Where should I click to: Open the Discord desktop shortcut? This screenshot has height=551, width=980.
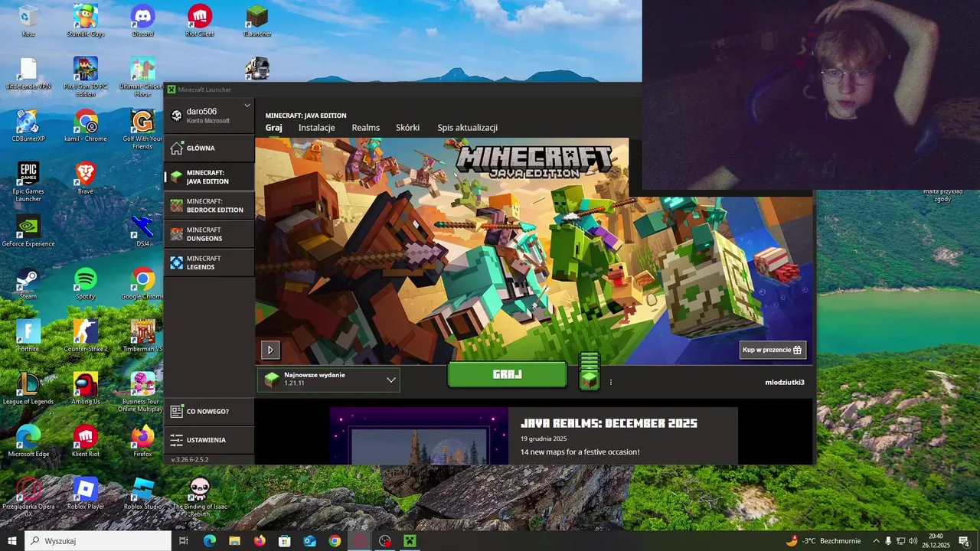pyautogui.click(x=143, y=21)
